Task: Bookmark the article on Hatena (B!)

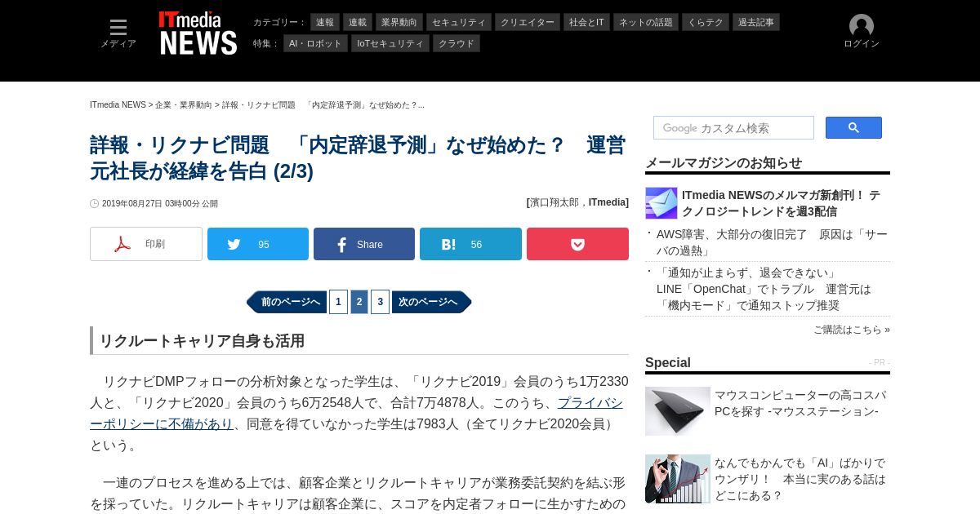Action: pos(470,244)
